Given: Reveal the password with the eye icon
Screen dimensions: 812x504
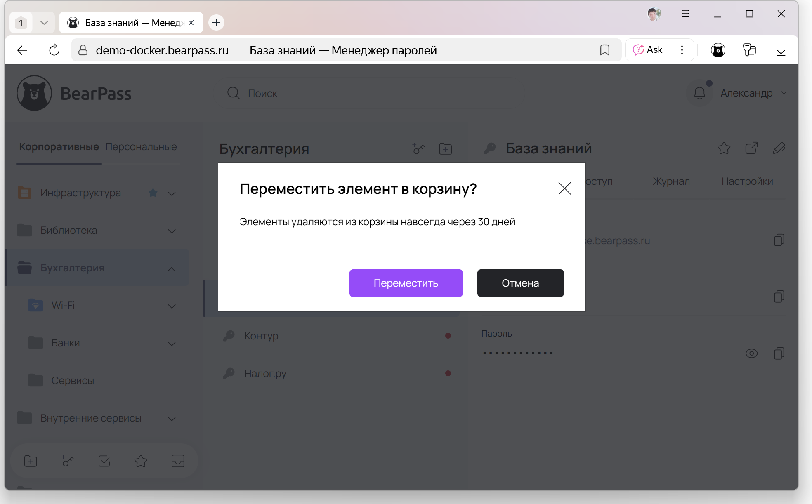Looking at the screenshot, I should click(752, 353).
